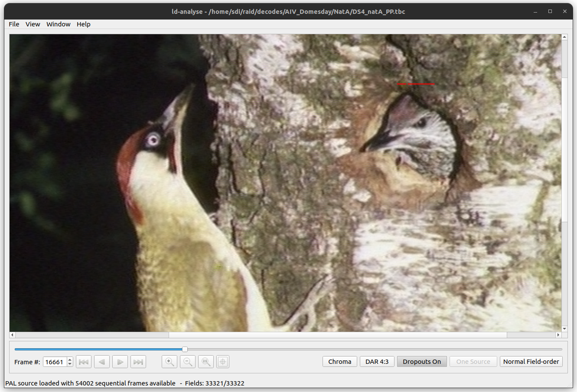The image size is (577, 392).
Task: Reset zoom to original 1:1 size
Action: tap(206, 362)
